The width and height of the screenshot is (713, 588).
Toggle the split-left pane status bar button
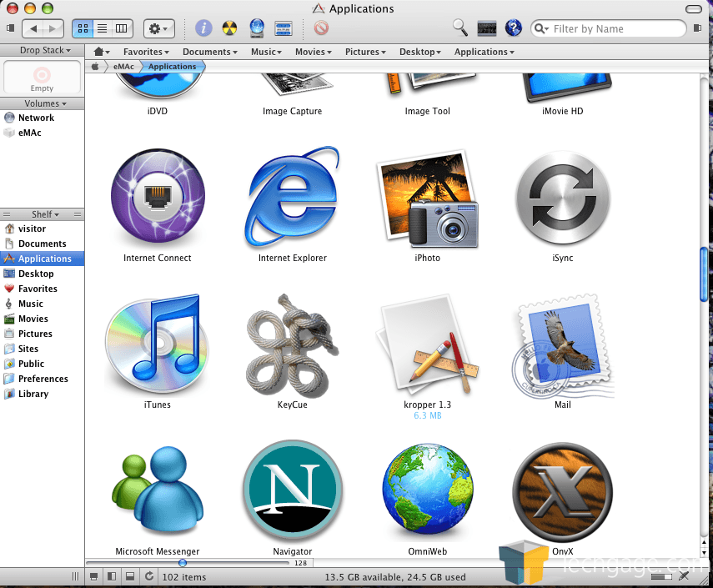click(112, 576)
